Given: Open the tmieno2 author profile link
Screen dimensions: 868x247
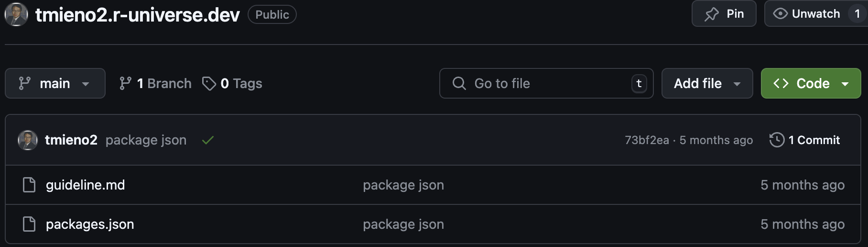Looking at the screenshot, I should click(71, 140).
